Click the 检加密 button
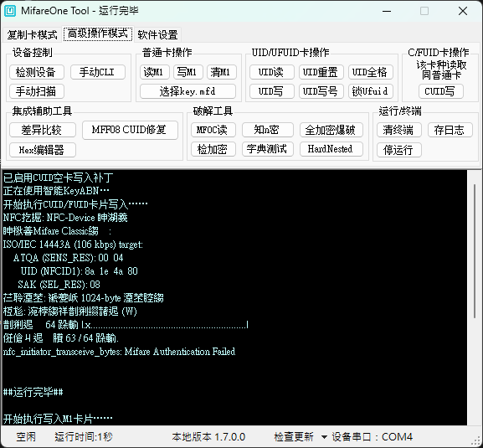 tap(213, 149)
